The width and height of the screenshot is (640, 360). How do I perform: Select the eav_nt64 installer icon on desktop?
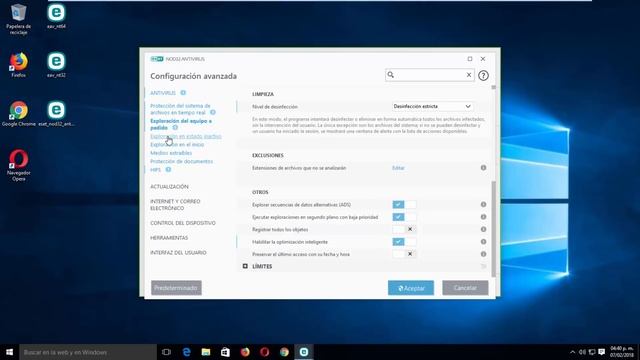tap(56, 16)
